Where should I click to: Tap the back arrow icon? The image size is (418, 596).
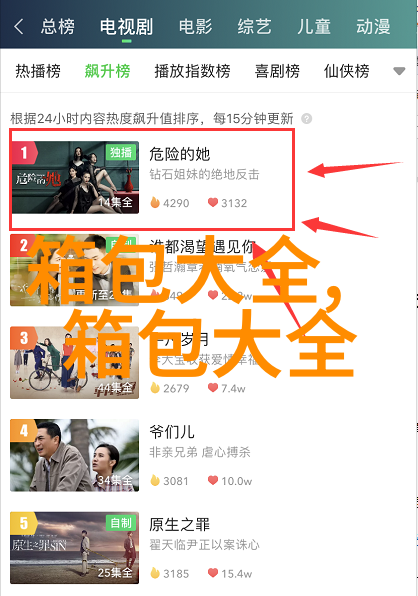(x=19, y=27)
